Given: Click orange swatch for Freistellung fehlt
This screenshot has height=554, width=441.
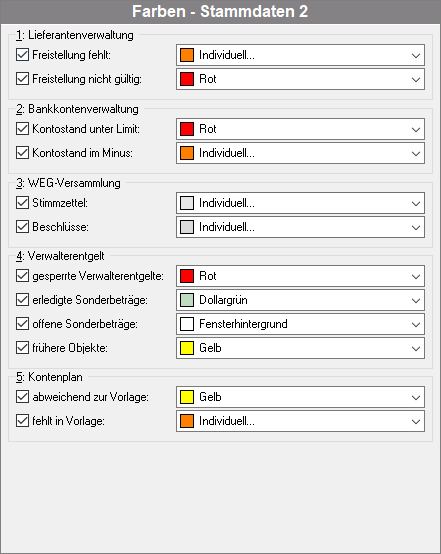Looking at the screenshot, I should tap(187, 55).
